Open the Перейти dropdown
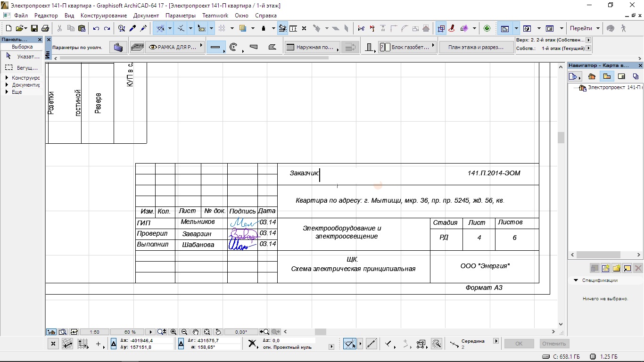 pos(585,28)
